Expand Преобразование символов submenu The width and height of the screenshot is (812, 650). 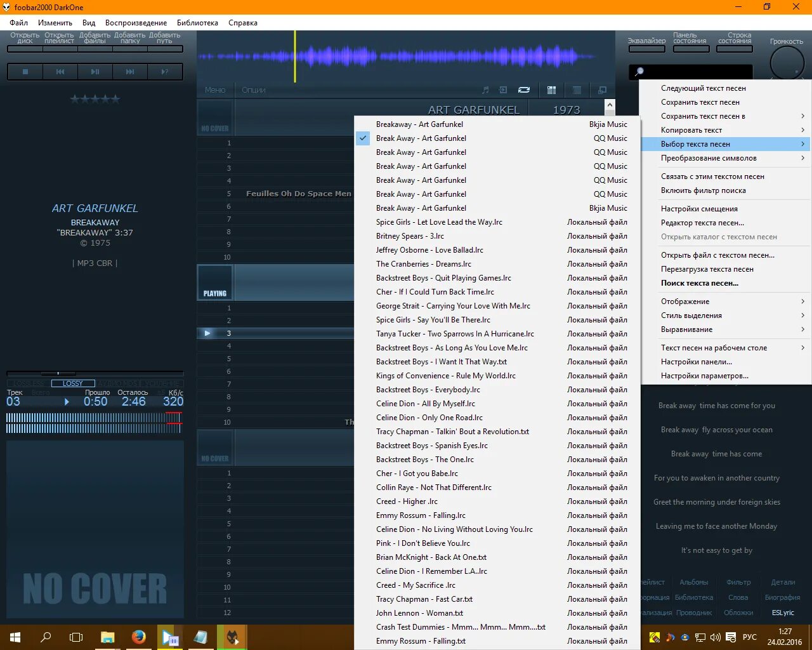(726, 158)
